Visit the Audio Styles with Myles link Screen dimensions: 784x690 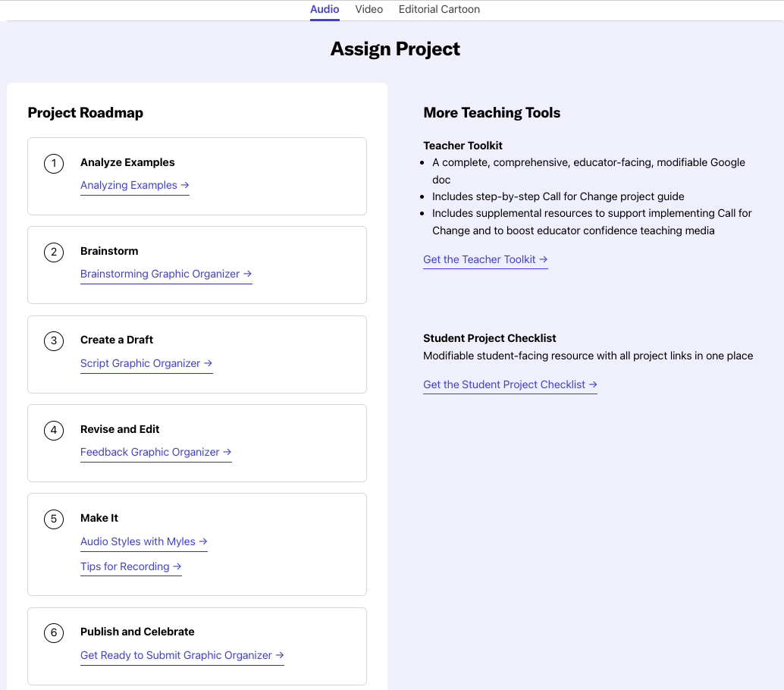(143, 541)
